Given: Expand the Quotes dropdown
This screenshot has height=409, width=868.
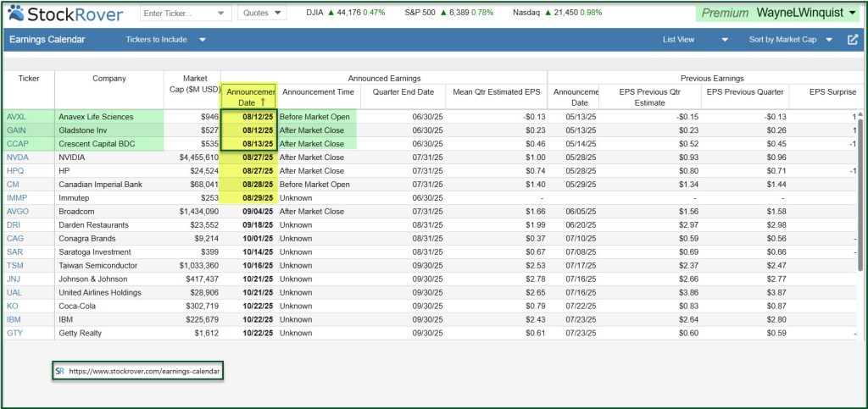Looking at the screenshot, I should pyautogui.click(x=261, y=14).
